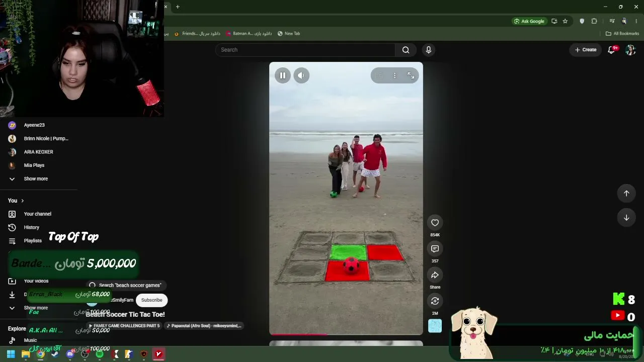Open the shield extension icon

coord(582,21)
